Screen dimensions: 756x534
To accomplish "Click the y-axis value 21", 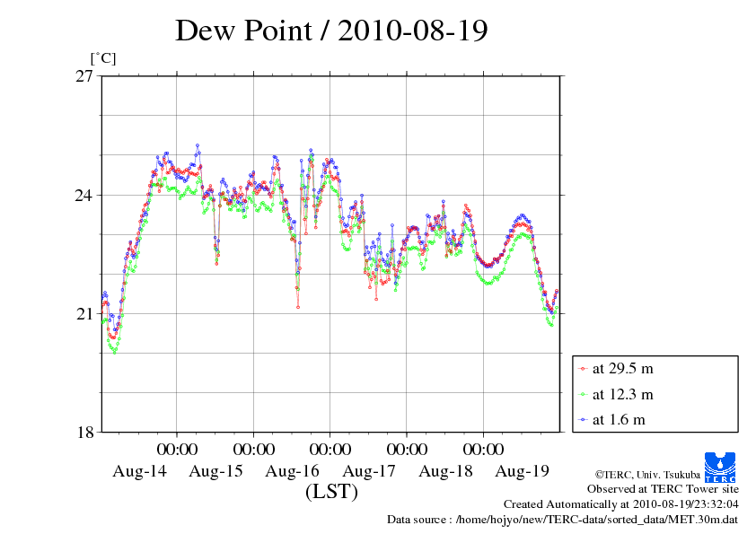I will click(84, 314).
